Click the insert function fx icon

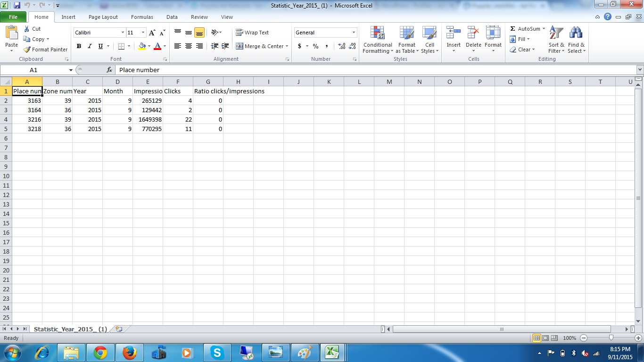[109, 70]
